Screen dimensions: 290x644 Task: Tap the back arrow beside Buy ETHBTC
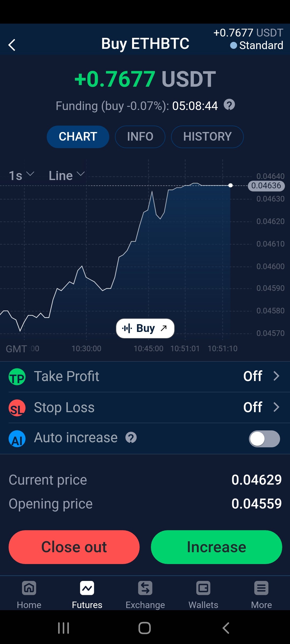(x=12, y=45)
